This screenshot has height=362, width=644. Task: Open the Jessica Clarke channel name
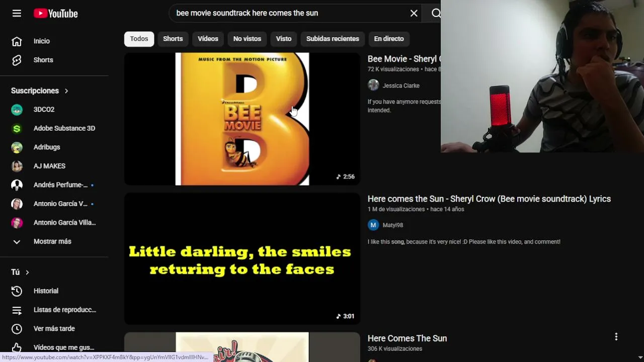[401, 85]
